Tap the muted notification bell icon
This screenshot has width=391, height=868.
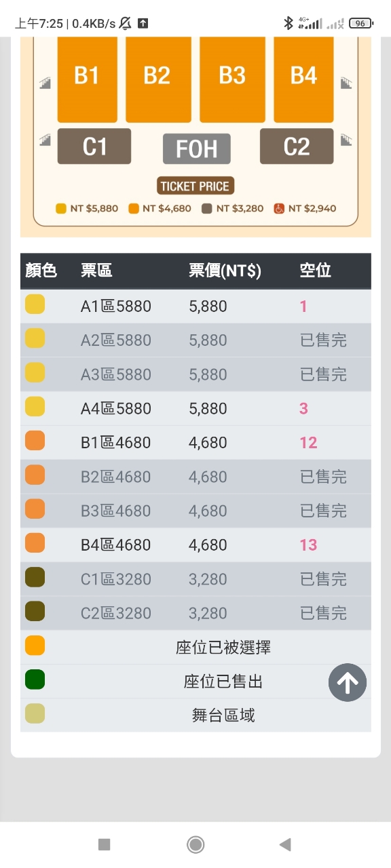[x=125, y=24]
